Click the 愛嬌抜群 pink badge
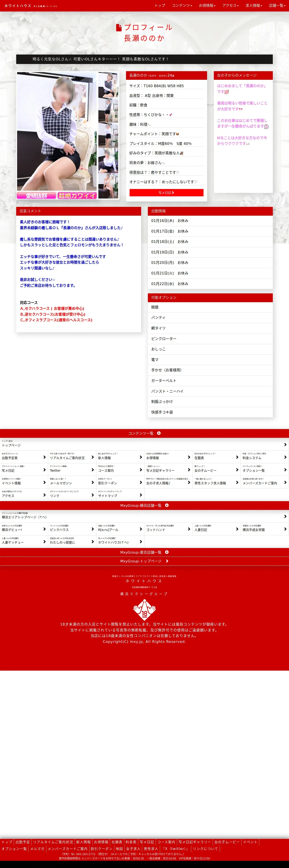Screen dimensions: 289x868 click(36, 195)
